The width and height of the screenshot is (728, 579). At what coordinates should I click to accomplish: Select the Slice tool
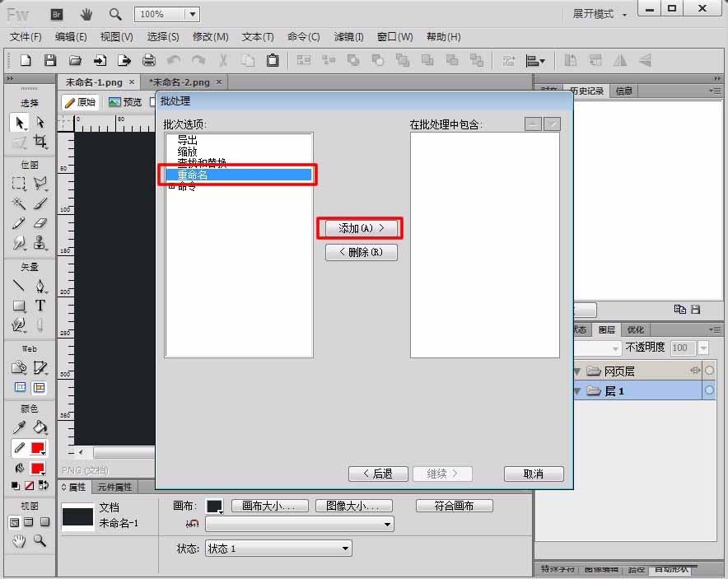[39, 367]
